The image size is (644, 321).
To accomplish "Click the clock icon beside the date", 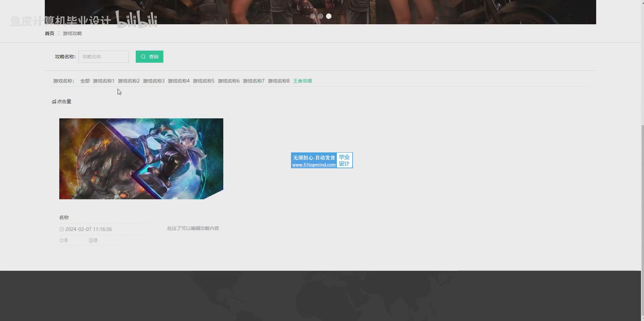I will tap(62, 229).
